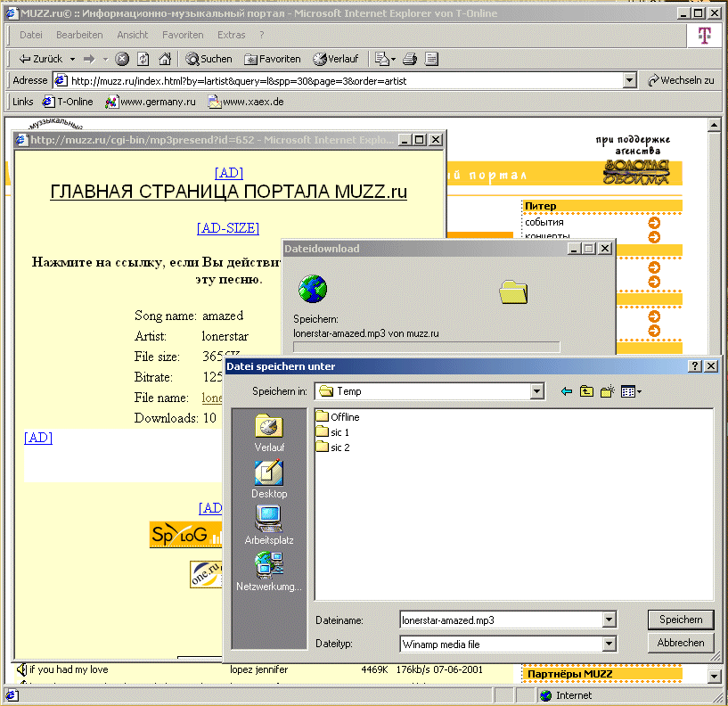Expand the Dateiname dropdown arrow

pyautogui.click(x=609, y=620)
